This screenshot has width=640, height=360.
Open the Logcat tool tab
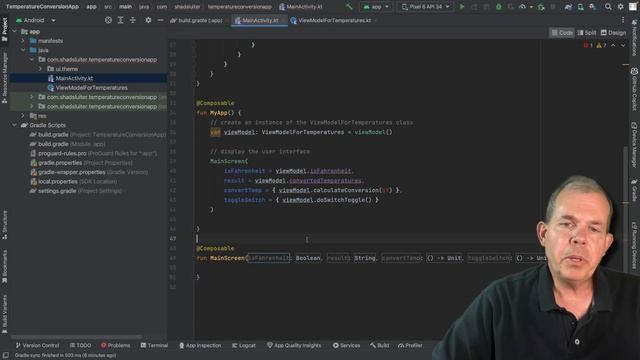[244, 345]
